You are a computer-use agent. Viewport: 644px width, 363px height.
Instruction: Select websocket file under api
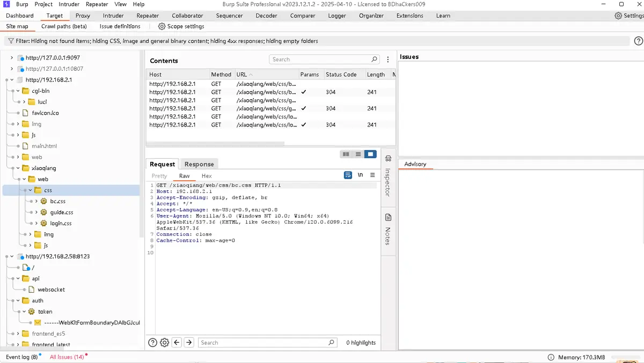[47, 290]
